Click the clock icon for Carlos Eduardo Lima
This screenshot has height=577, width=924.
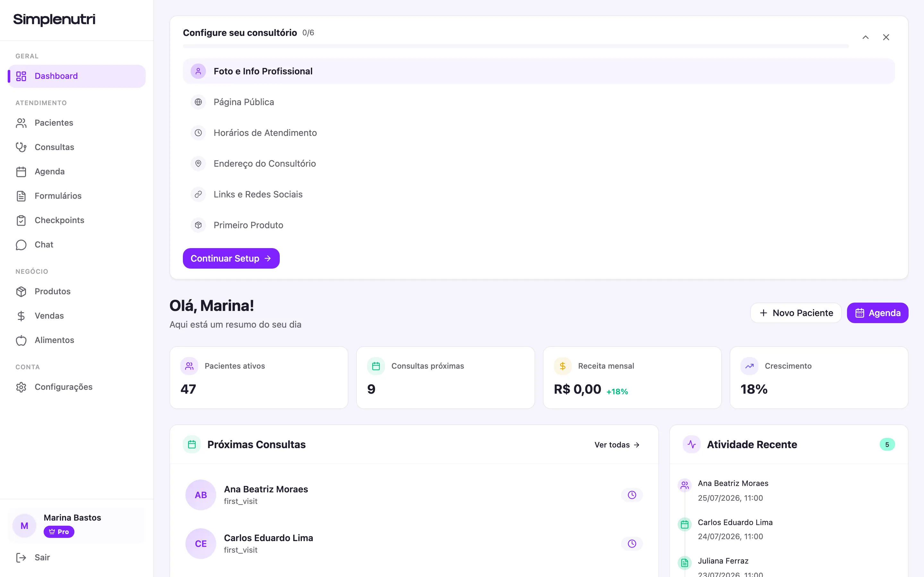[x=632, y=544]
